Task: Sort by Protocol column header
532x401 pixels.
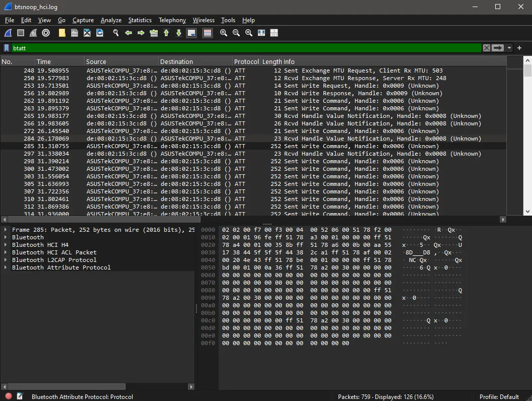Action: click(x=246, y=61)
